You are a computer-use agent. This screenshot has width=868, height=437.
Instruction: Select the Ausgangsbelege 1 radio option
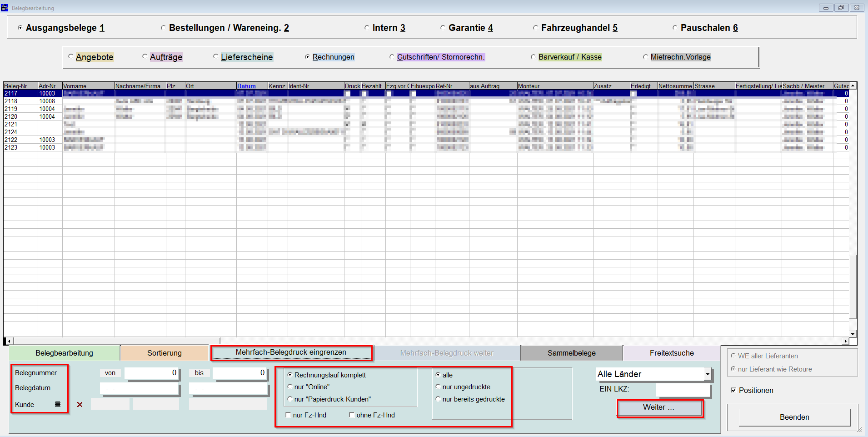click(20, 28)
